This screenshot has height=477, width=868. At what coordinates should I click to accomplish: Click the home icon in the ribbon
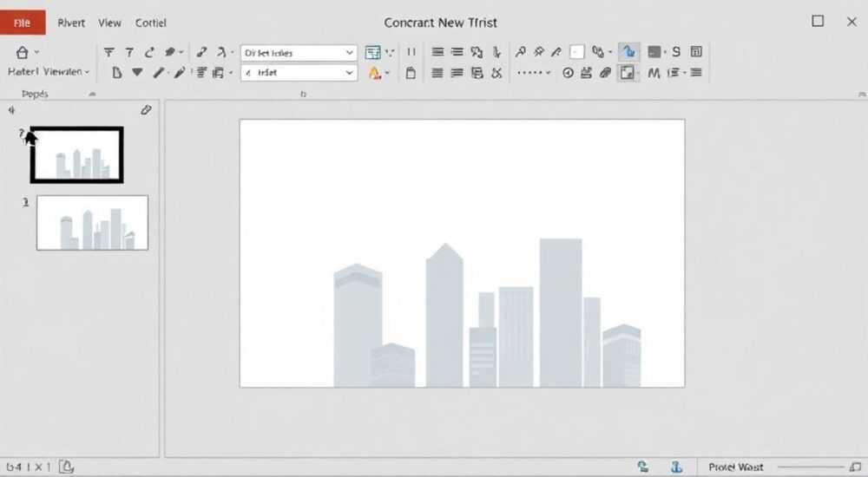coord(23,53)
